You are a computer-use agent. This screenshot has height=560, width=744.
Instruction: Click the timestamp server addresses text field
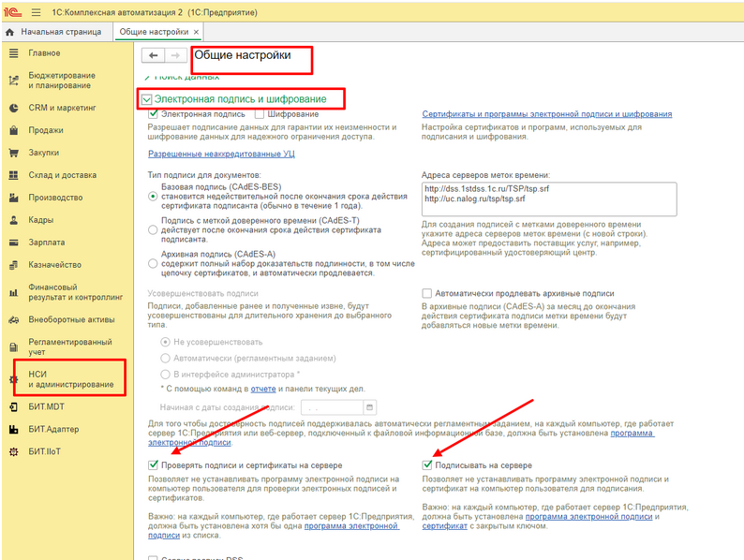(548, 199)
